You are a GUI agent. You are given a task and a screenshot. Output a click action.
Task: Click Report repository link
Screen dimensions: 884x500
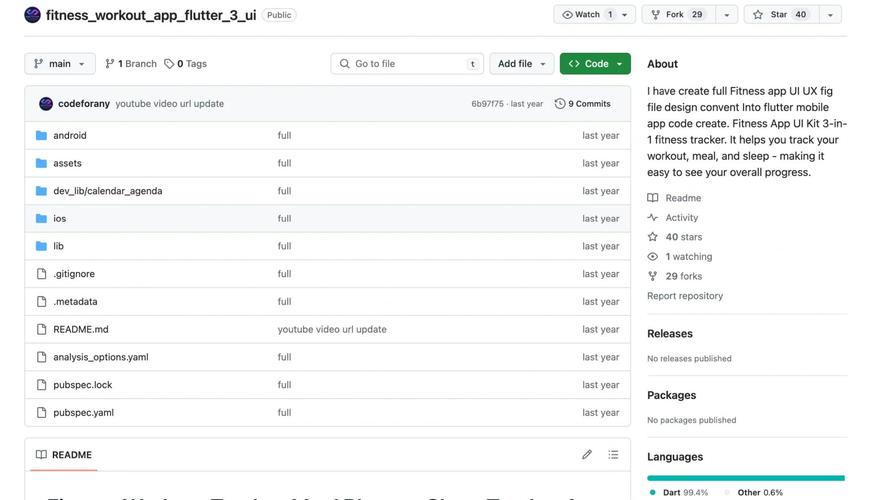click(684, 296)
